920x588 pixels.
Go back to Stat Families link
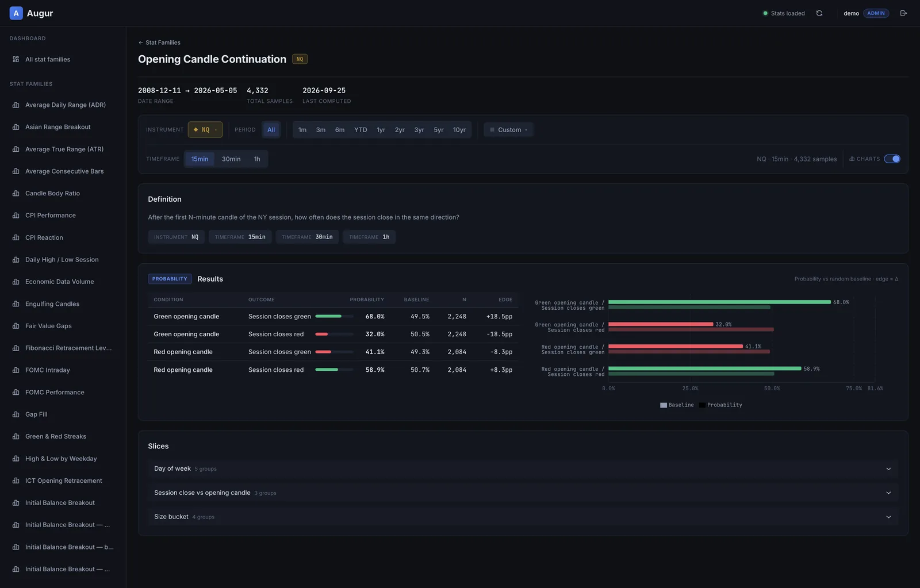click(159, 43)
